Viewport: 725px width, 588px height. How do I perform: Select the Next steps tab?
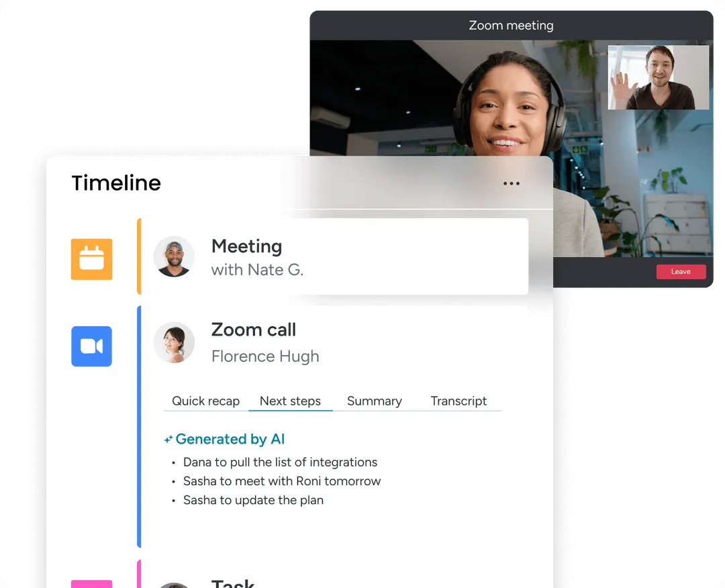click(291, 401)
